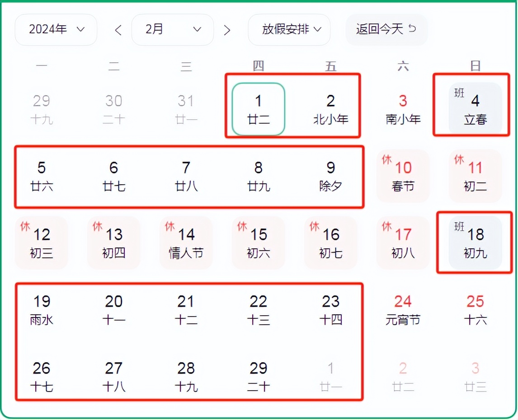Go to the next month arrow
The image size is (518, 420).
pos(227,30)
